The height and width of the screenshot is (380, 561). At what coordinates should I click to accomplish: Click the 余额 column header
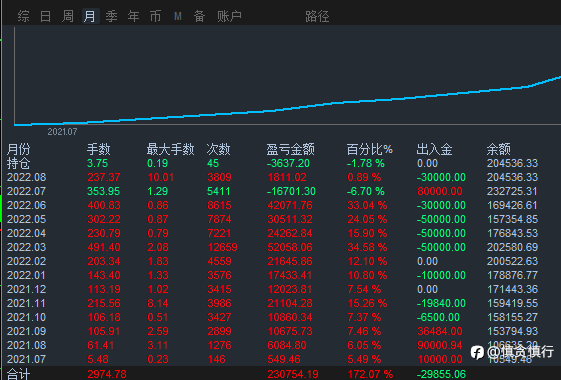[x=498, y=149]
